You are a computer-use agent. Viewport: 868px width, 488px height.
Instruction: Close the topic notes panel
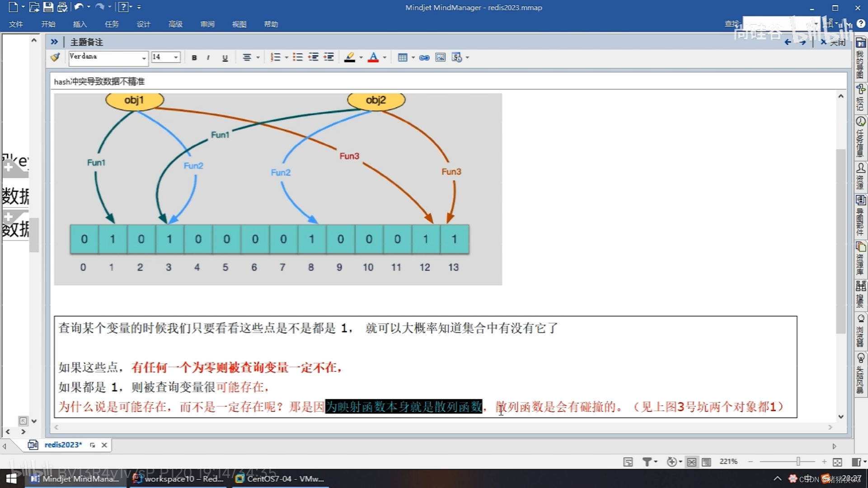(833, 42)
